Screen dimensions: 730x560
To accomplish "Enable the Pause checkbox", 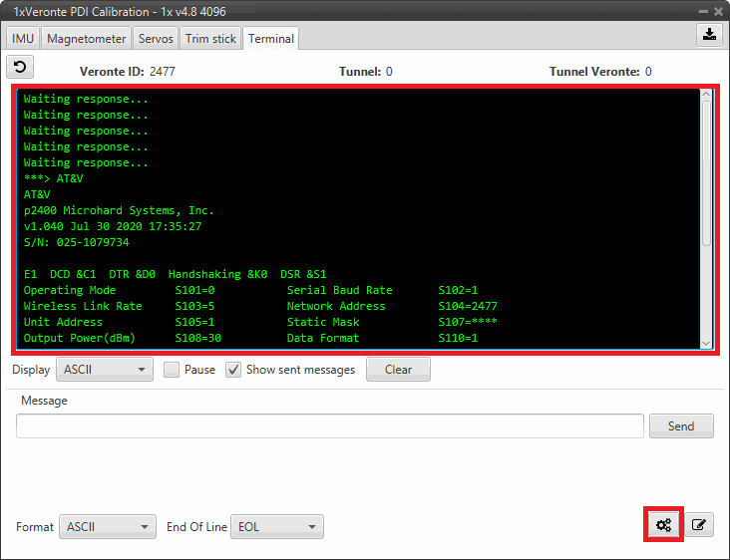I will [172, 370].
